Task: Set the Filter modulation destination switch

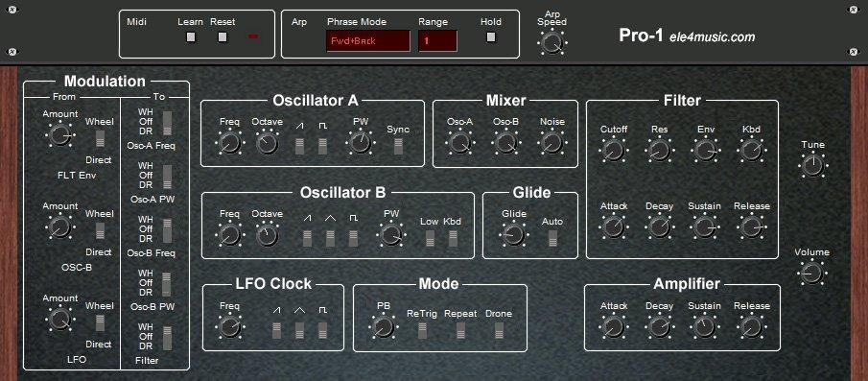Action: tap(167, 338)
